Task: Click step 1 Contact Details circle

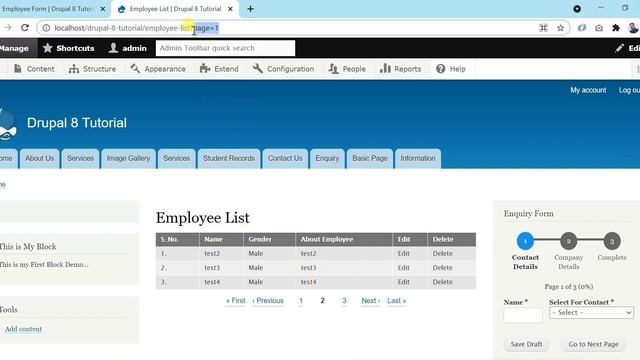Action: 525,241
